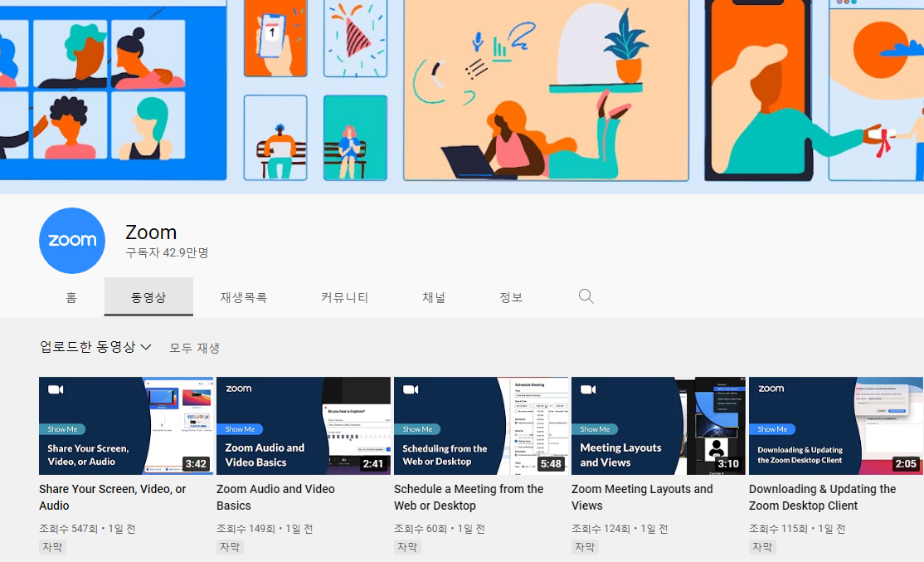Open the Scheduling from the Web thumbnail

(x=481, y=426)
